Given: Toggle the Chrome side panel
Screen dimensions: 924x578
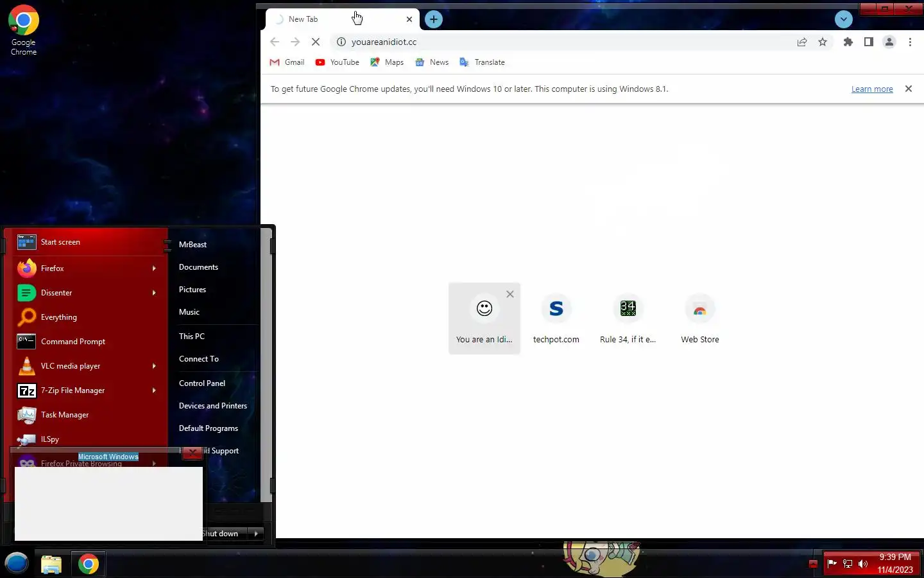Looking at the screenshot, I should click(869, 42).
